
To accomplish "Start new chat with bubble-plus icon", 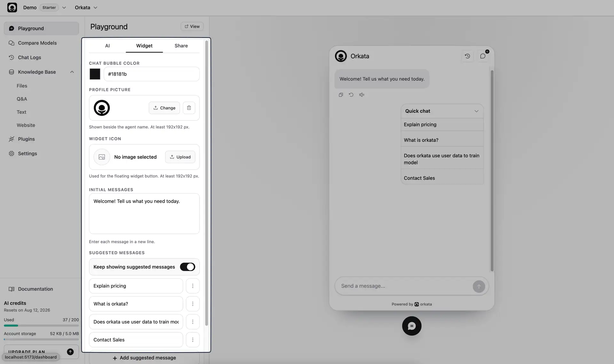I will [x=483, y=56].
